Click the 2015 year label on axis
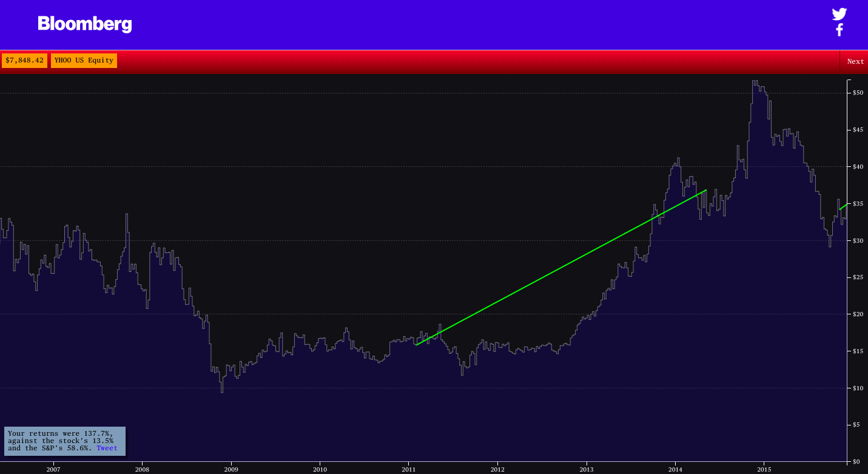The image size is (868, 474). click(764, 469)
